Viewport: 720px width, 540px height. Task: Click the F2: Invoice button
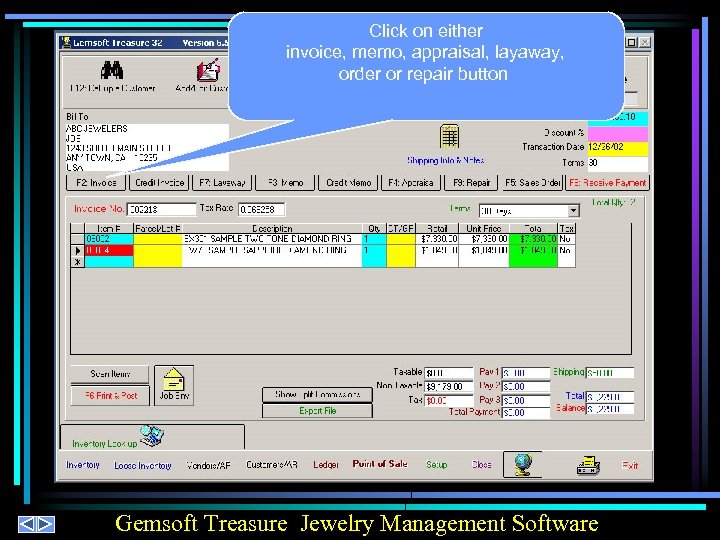click(x=96, y=183)
